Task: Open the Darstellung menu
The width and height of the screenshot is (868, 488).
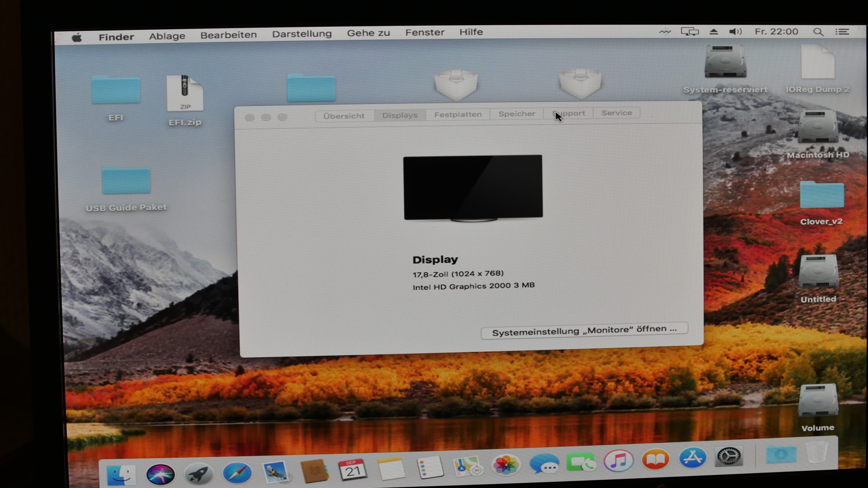Action: 302,34
